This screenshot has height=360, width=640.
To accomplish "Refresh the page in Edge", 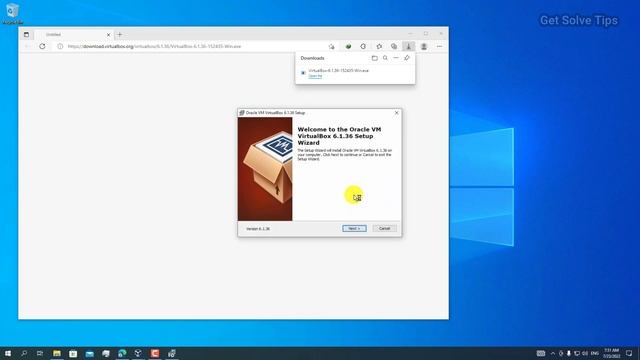I will coord(42,47).
